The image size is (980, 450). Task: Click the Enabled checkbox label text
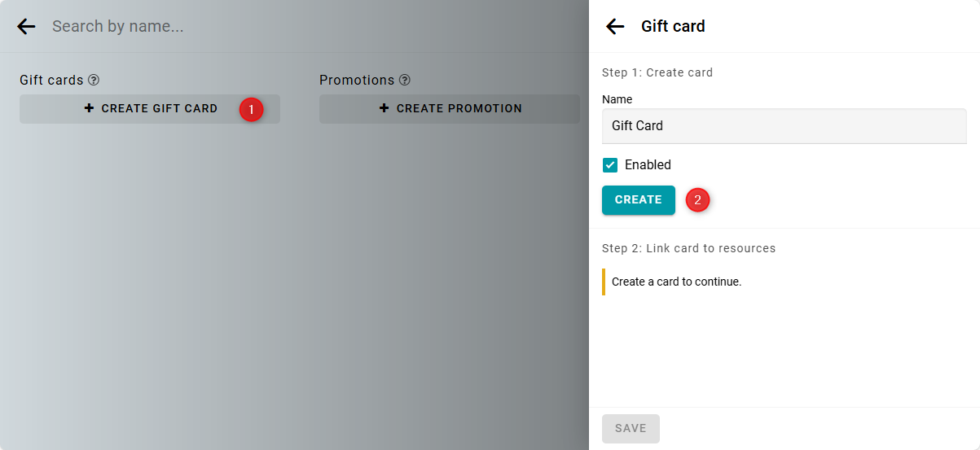pyautogui.click(x=648, y=165)
